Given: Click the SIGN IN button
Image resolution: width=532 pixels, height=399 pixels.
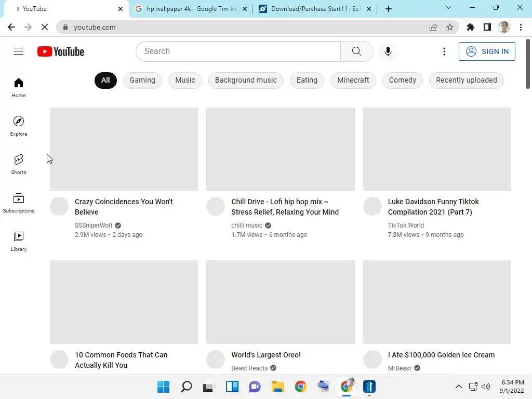Looking at the screenshot, I should coord(487,51).
